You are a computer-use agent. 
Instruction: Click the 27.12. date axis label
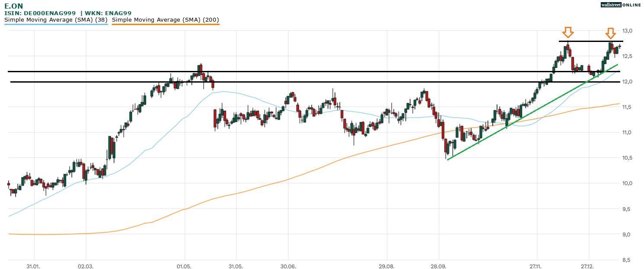(x=588, y=266)
